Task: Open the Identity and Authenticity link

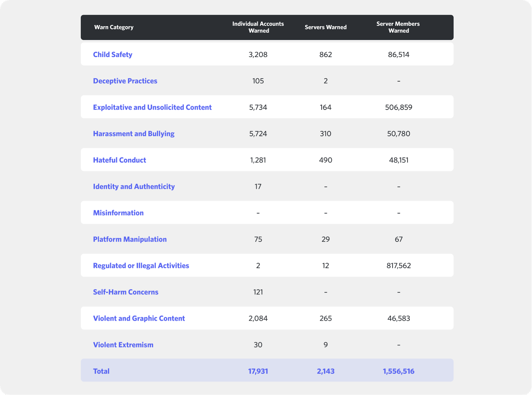Action: point(134,187)
